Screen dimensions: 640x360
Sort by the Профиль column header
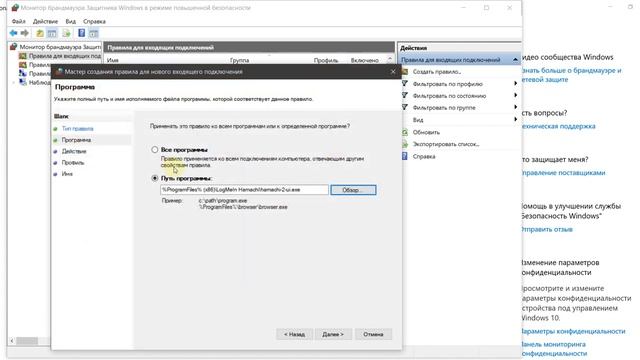tap(326, 60)
